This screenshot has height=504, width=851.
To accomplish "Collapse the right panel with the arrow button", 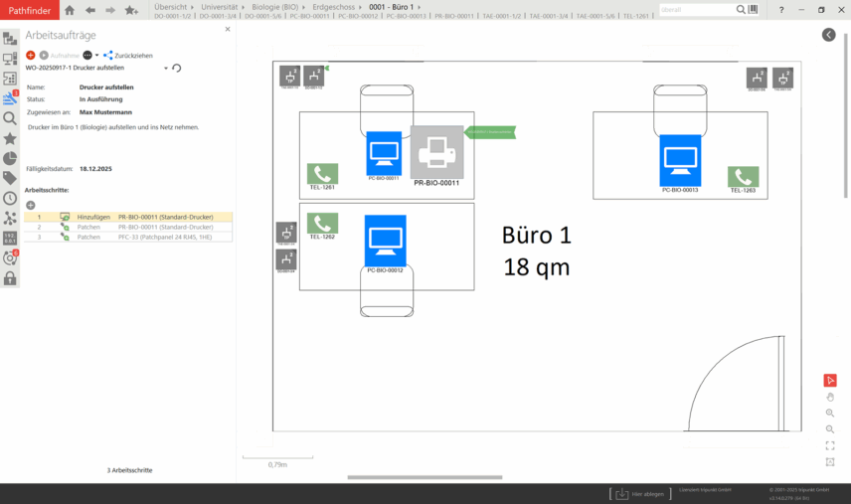I will point(829,35).
